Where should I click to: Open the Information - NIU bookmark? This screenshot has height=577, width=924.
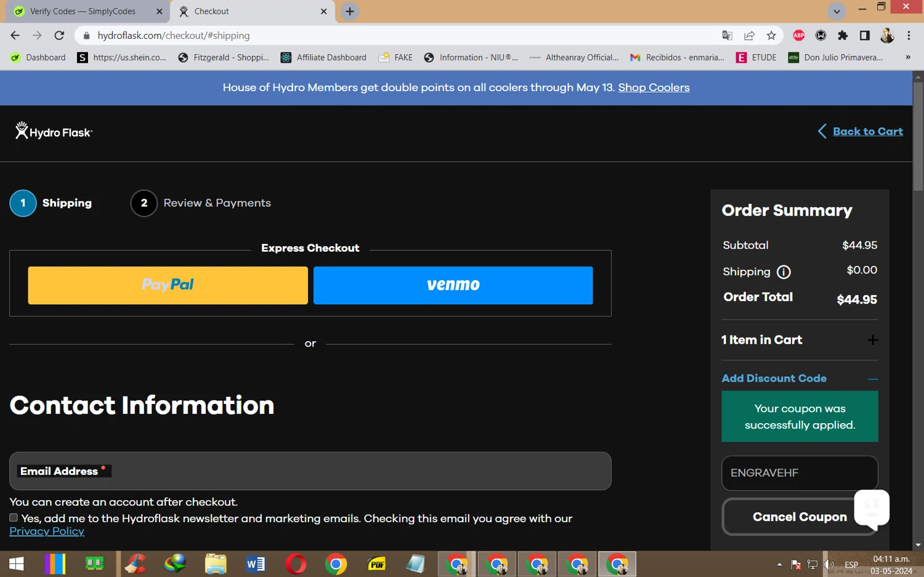click(471, 57)
